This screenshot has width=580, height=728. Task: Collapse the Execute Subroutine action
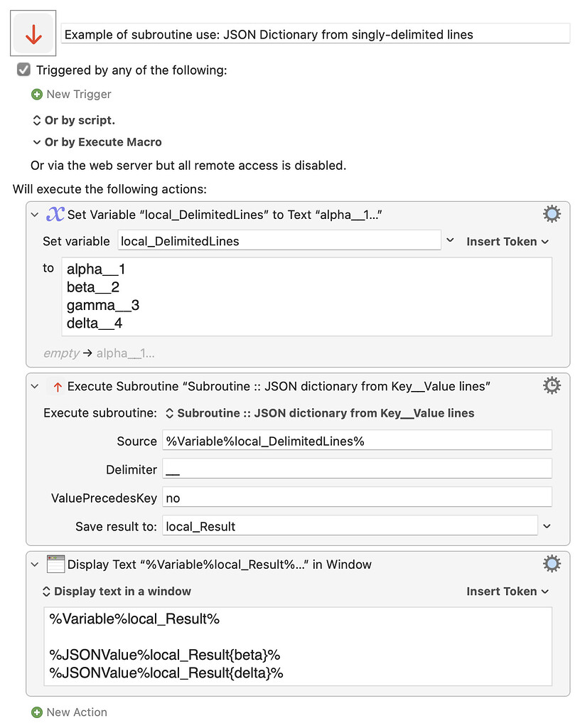(35, 386)
